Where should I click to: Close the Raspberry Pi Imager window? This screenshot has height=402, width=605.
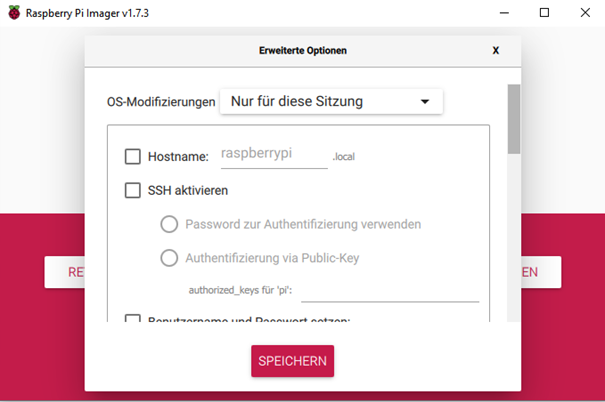tap(585, 13)
